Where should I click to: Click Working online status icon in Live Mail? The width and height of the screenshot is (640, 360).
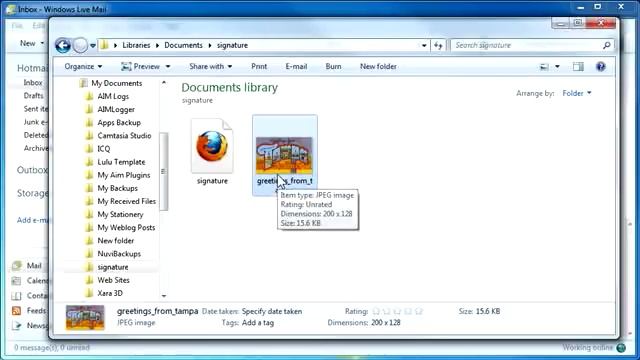(621, 348)
